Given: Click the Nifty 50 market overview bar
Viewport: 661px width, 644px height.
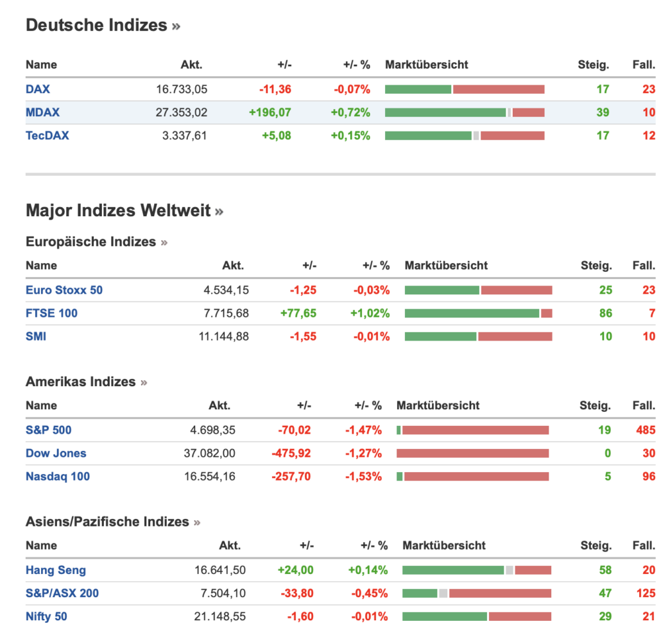Looking at the screenshot, I should tap(477, 616).
